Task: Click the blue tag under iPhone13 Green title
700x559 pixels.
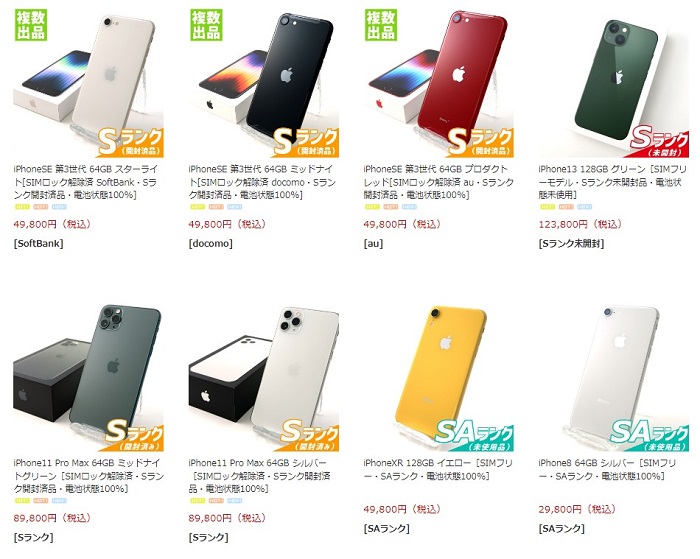Action: [584, 207]
